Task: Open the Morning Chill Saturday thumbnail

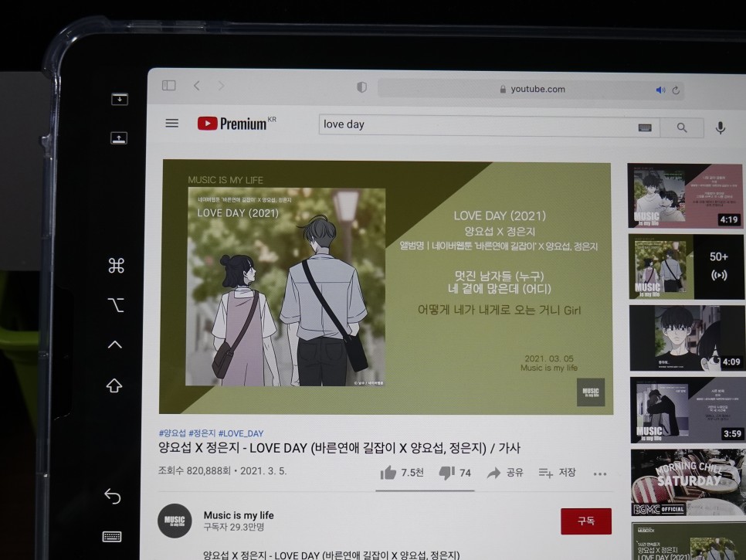Action: pyautogui.click(x=688, y=483)
